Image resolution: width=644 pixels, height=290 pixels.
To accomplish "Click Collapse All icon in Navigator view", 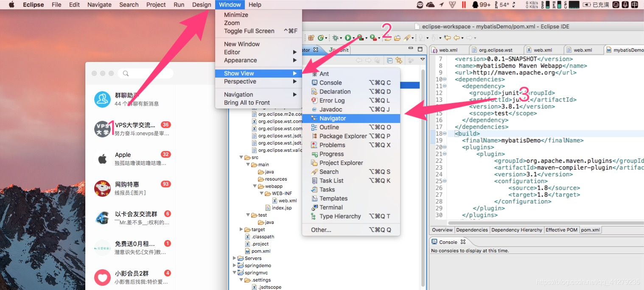I will coord(389,60).
